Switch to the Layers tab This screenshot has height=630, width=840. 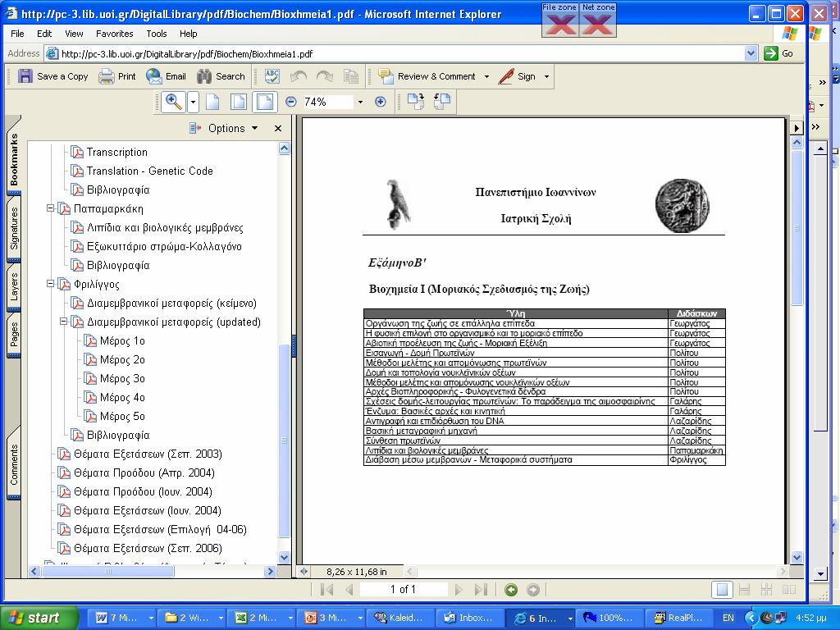[x=14, y=286]
